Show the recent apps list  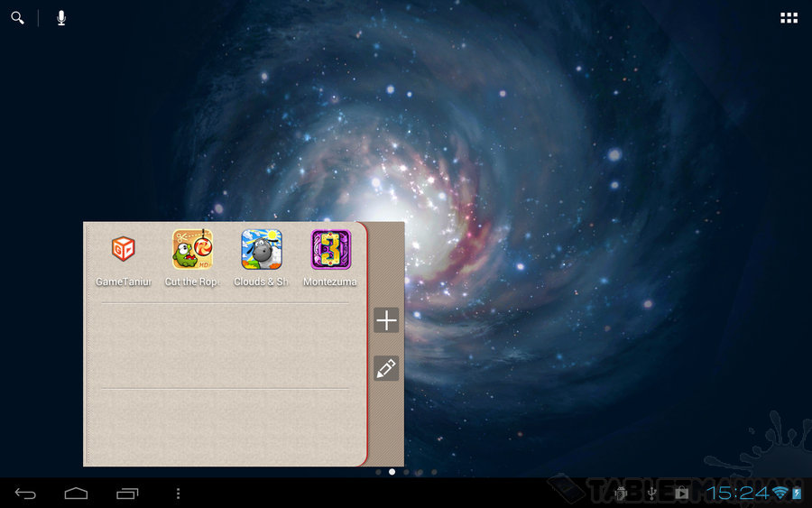click(127, 493)
